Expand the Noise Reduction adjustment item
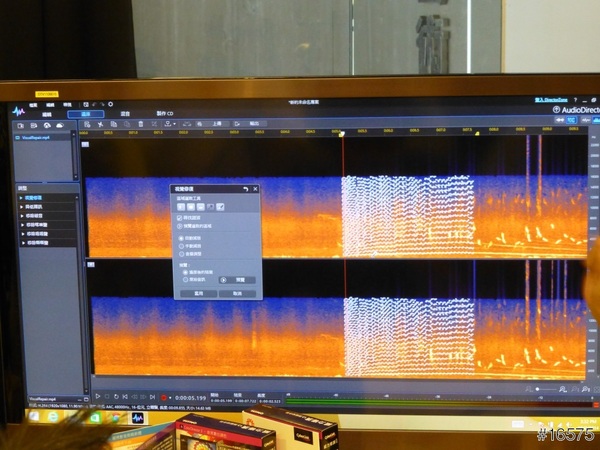 [22, 207]
